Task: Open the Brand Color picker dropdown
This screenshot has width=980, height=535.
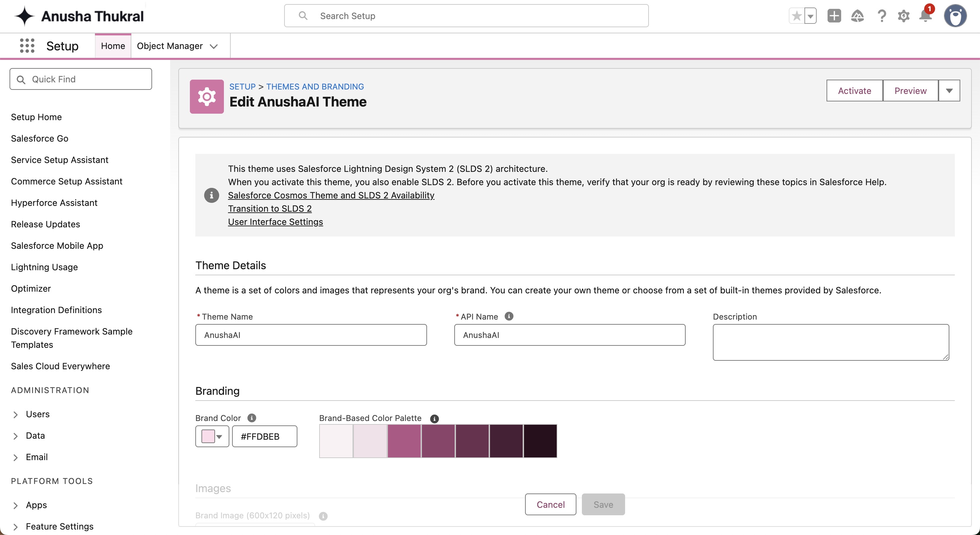Action: (x=212, y=436)
